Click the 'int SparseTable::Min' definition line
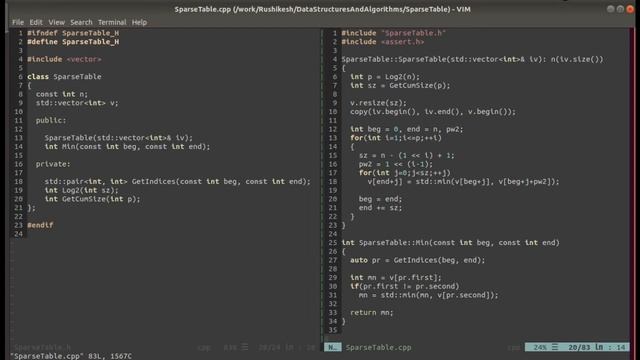This screenshot has width=640, height=360. [451, 243]
